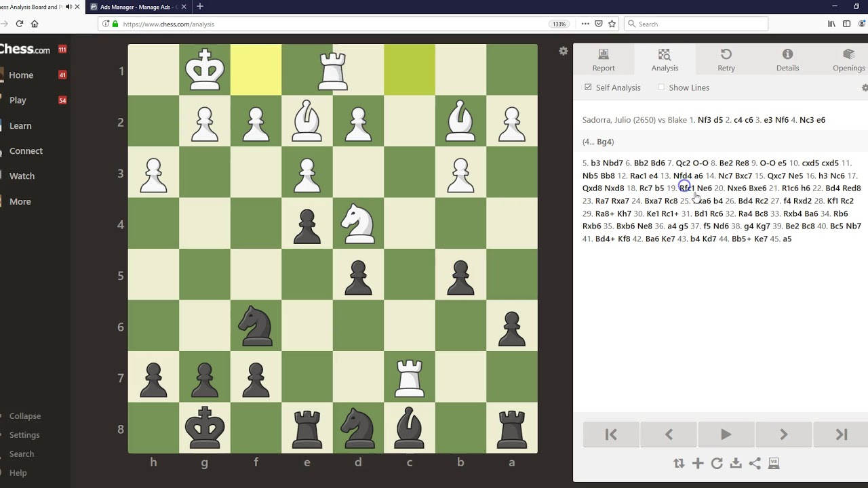Select move 44. Bb5+ in the list
The image size is (868, 488).
[x=741, y=239]
